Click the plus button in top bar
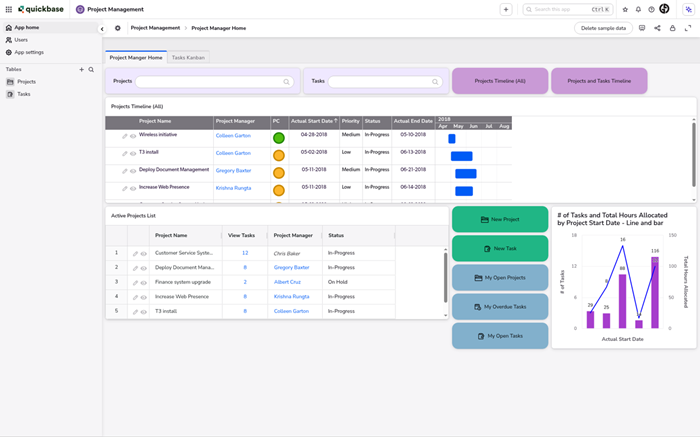This screenshot has width=700, height=437. pyautogui.click(x=506, y=9)
